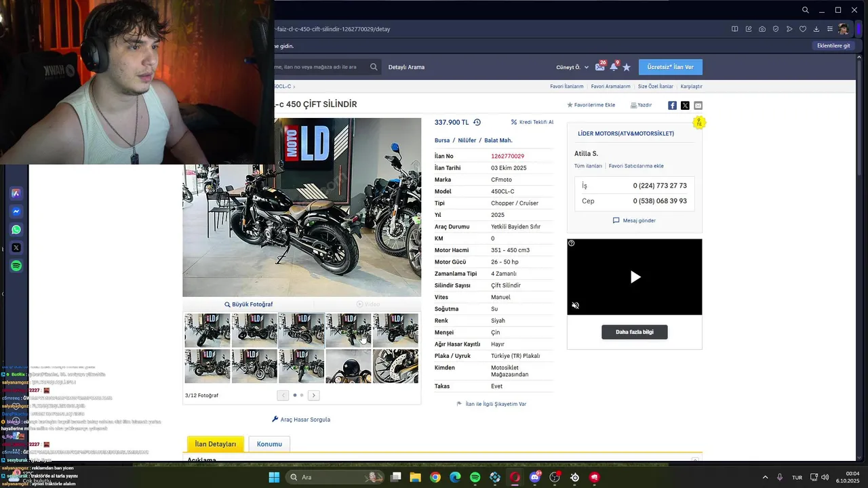Click Eklentilere git button
The image size is (868, 488).
833,45
